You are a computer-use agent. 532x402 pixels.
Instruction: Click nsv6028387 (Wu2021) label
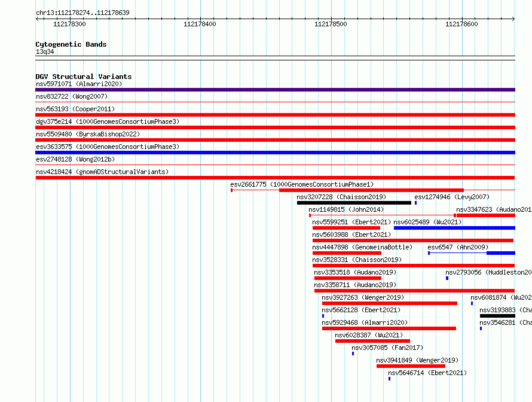point(369,335)
